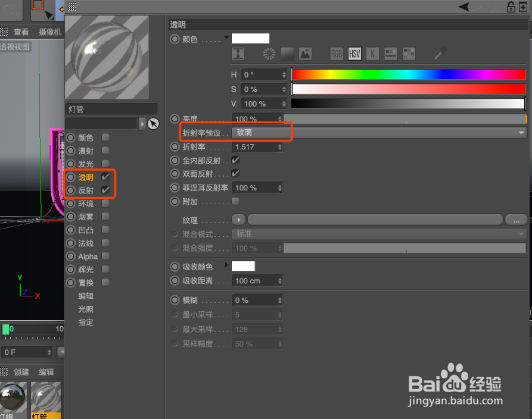The image size is (532, 419).
Task: Expand the 颜色 disclosure triangle
Action: [x=226, y=37]
